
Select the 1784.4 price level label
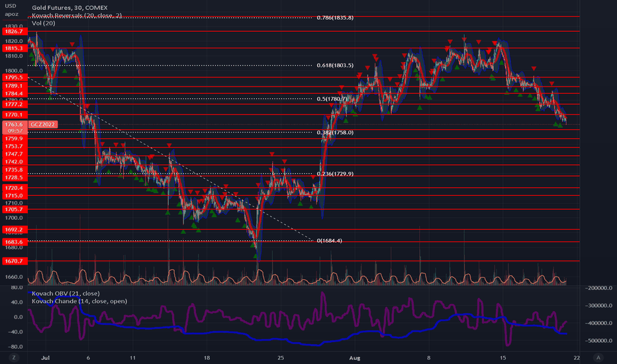[15, 94]
